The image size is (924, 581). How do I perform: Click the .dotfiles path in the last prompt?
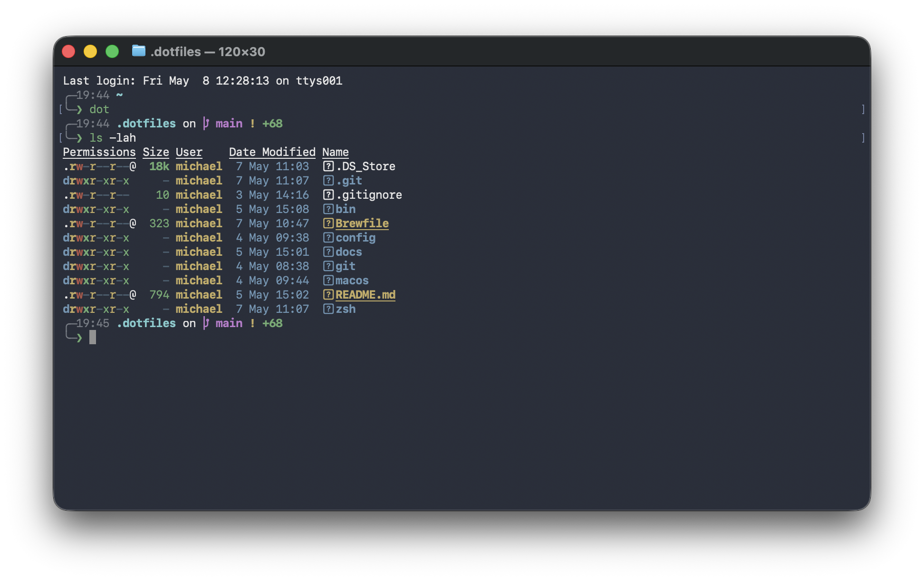pos(146,323)
